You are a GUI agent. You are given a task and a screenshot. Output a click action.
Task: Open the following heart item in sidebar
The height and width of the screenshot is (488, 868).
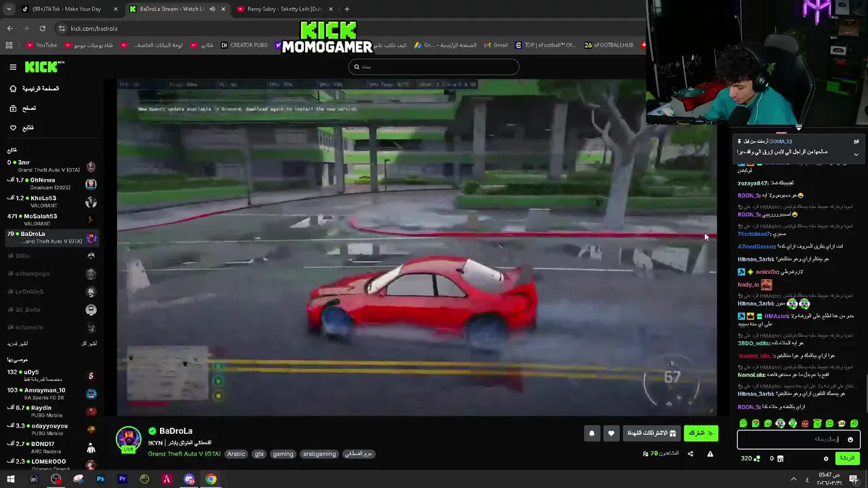point(22,127)
